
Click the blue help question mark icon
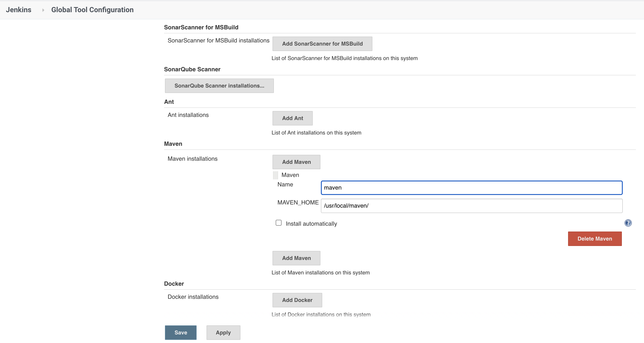click(x=628, y=223)
